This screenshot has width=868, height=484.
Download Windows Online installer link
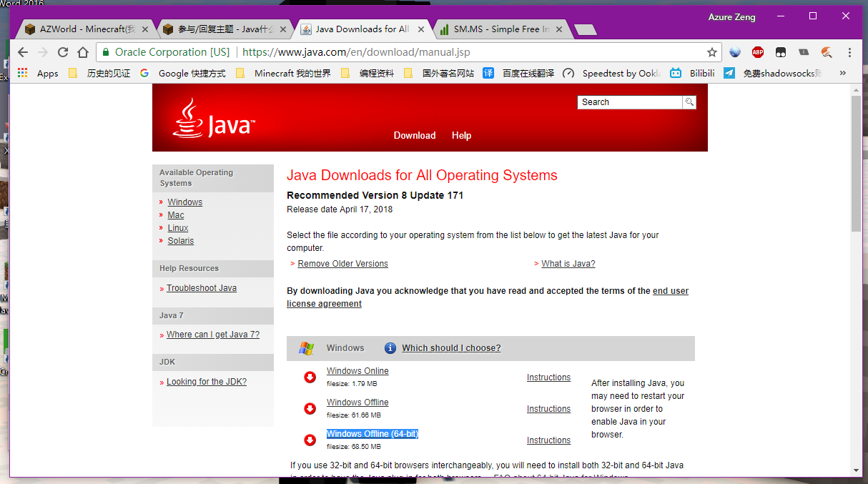click(x=357, y=371)
